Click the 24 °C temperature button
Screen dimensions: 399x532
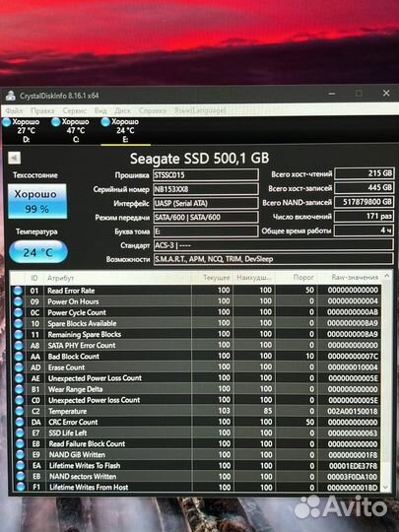coord(38,252)
